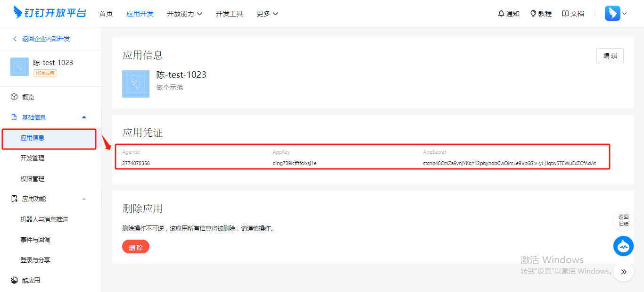Click the 删除应用 heading

143,209
